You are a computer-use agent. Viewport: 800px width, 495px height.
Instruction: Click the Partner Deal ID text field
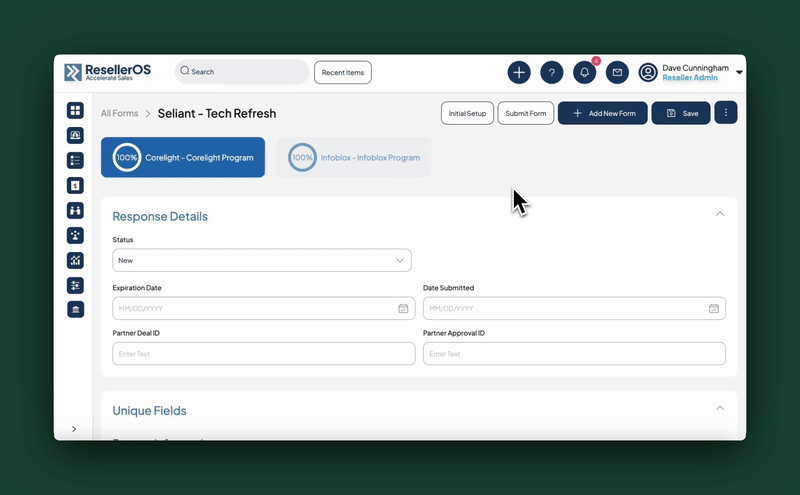263,354
